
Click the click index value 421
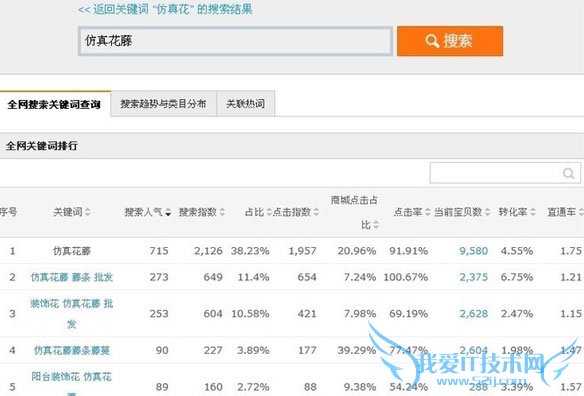(307, 314)
